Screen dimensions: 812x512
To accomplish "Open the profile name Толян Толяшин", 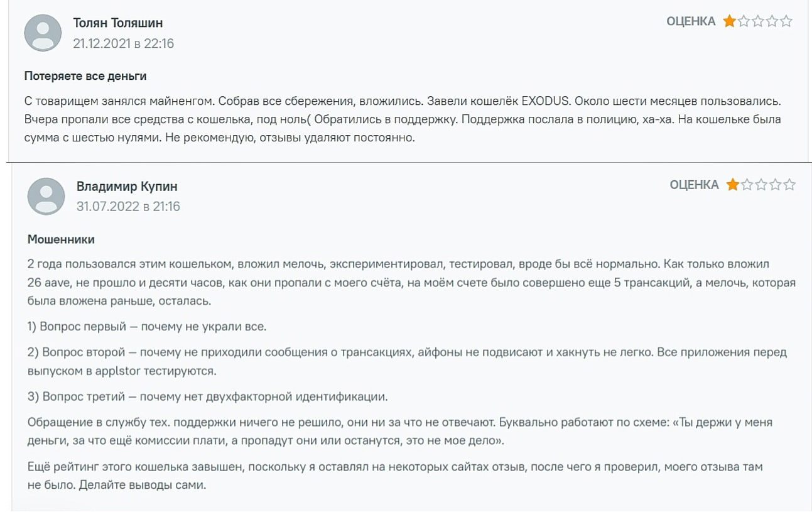I will coord(118,23).
